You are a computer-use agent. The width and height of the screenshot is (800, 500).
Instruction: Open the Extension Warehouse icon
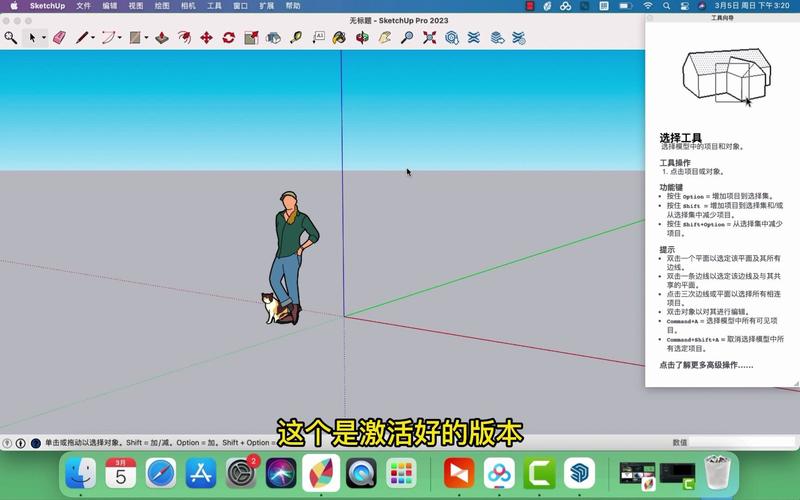(x=473, y=38)
